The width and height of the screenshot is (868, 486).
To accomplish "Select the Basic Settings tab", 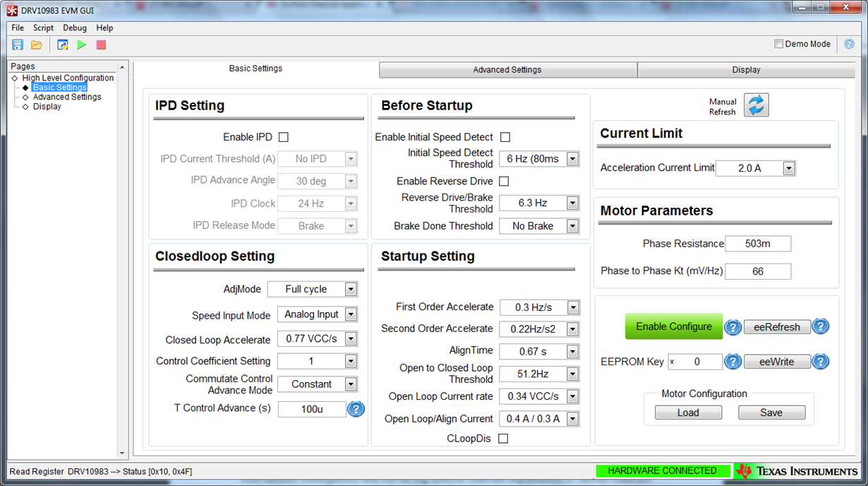I will tap(255, 69).
